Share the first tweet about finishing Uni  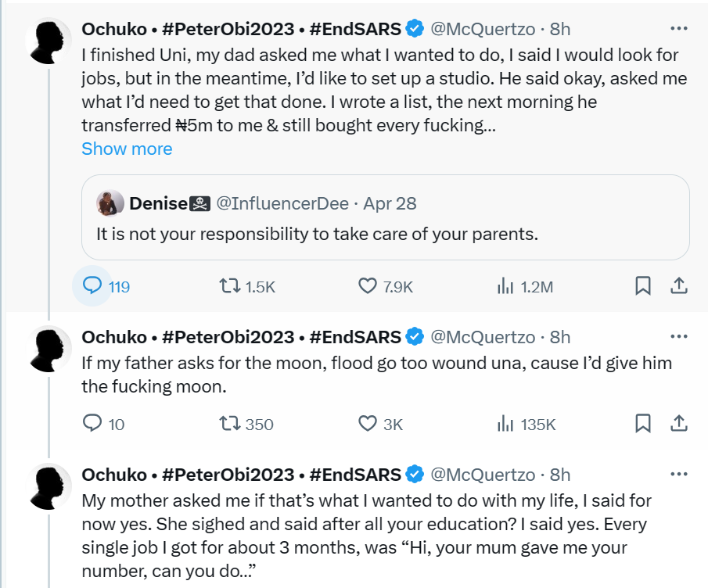[x=679, y=287]
